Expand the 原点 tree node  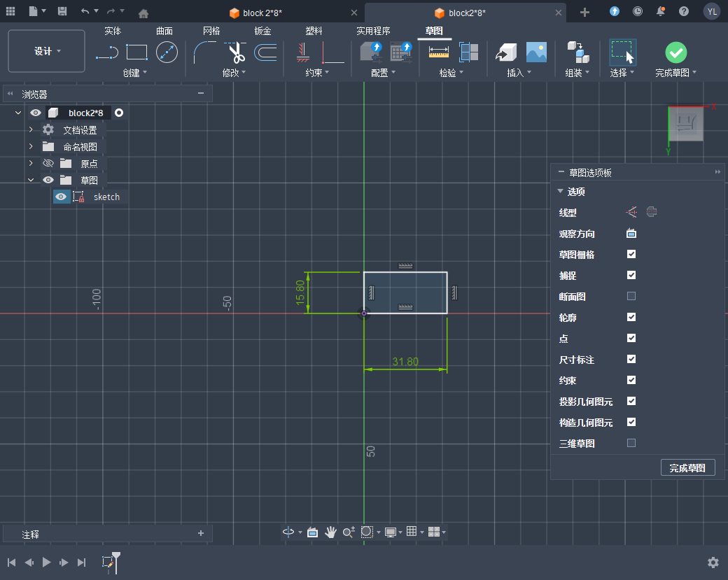[31, 163]
